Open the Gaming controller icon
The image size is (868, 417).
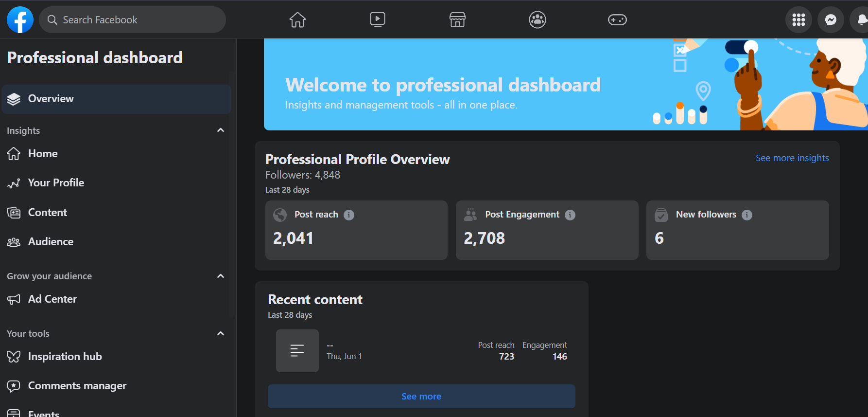click(x=617, y=20)
